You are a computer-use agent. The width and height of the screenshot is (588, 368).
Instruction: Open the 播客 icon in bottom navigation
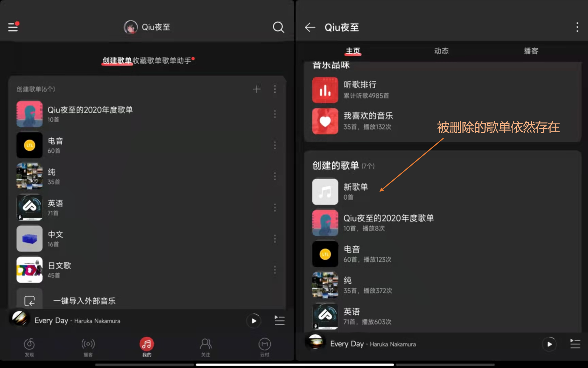(x=88, y=345)
